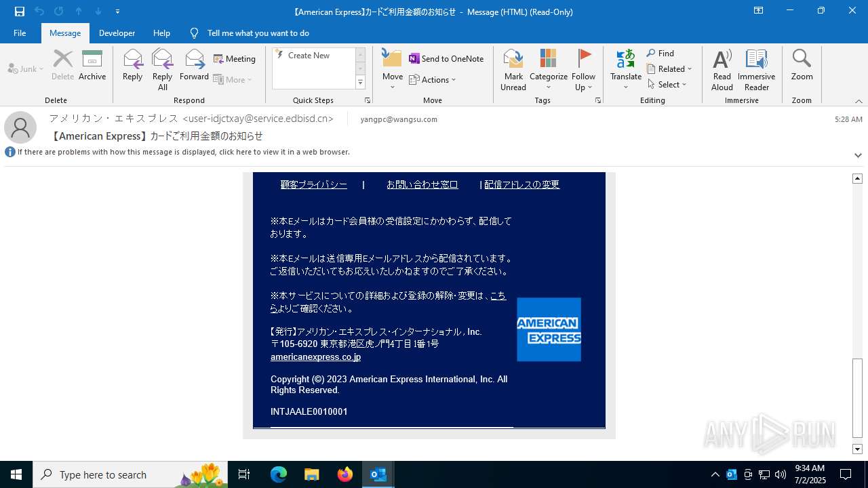868x488 pixels.
Task: Click the vertical scrollbar thumb
Action: point(857,398)
